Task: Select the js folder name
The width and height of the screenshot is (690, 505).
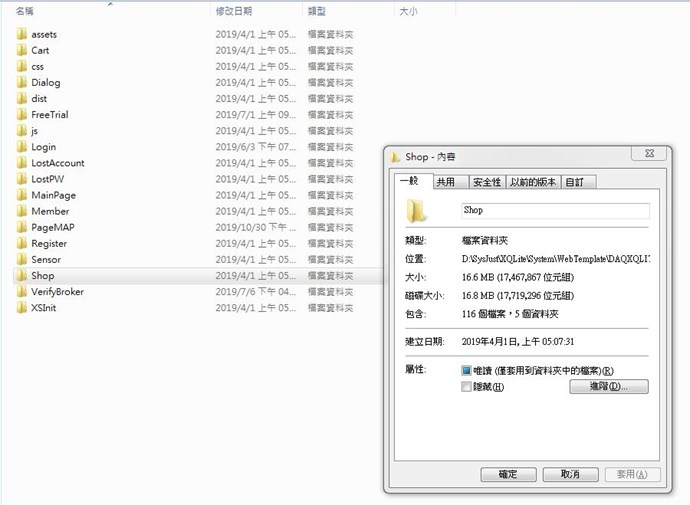Action: 34,131
